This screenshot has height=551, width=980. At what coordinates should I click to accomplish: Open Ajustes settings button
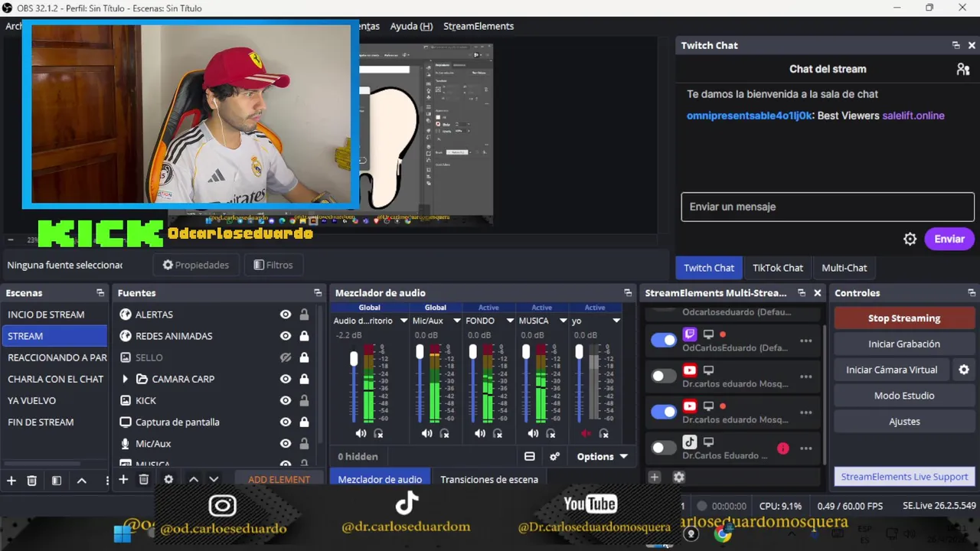[904, 422]
